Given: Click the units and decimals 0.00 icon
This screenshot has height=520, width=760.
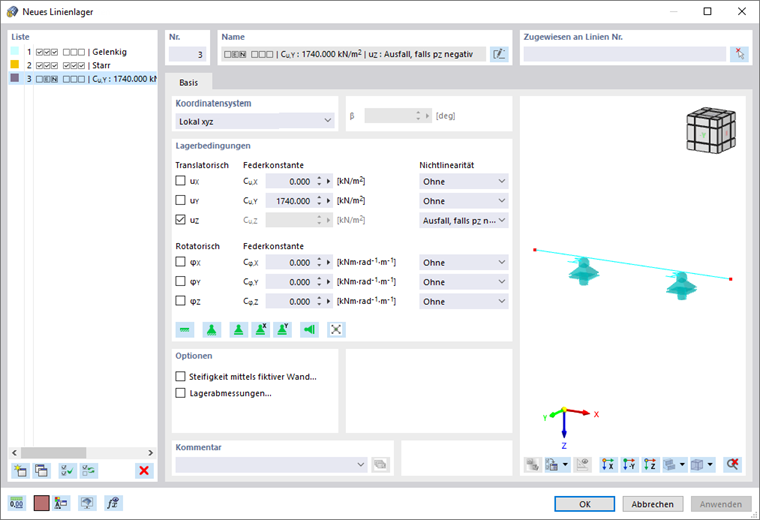Looking at the screenshot, I should tap(16, 504).
